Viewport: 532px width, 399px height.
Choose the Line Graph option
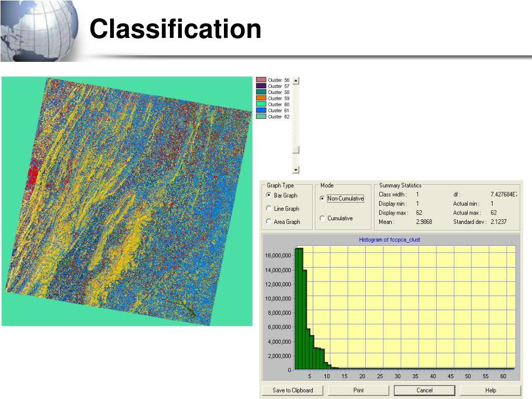tap(269, 208)
